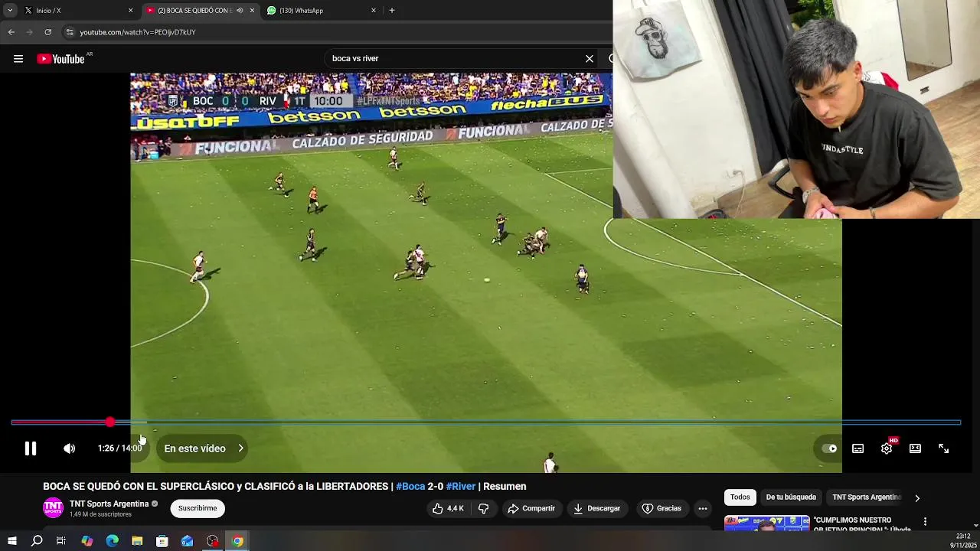Screen dimensions: 980x551
Task: Switch to theater mode
Action: click(x=915, y=448)
